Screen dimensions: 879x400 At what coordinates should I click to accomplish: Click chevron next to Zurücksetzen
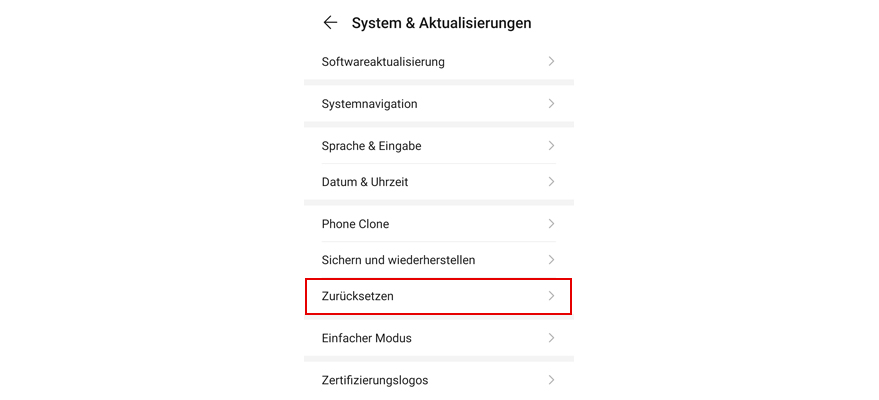pyautogui.click(x=551, y=296)
